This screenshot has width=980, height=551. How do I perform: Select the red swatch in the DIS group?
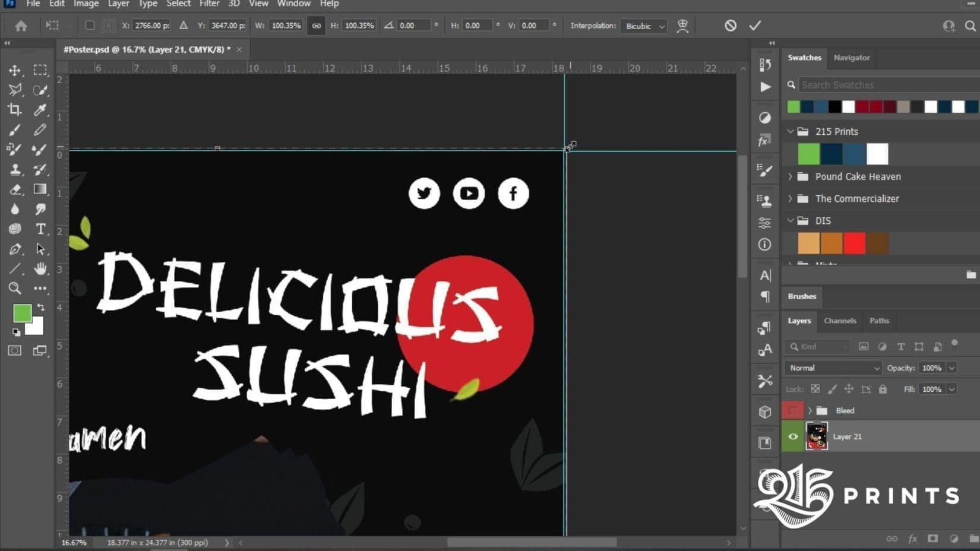(854, 243)
